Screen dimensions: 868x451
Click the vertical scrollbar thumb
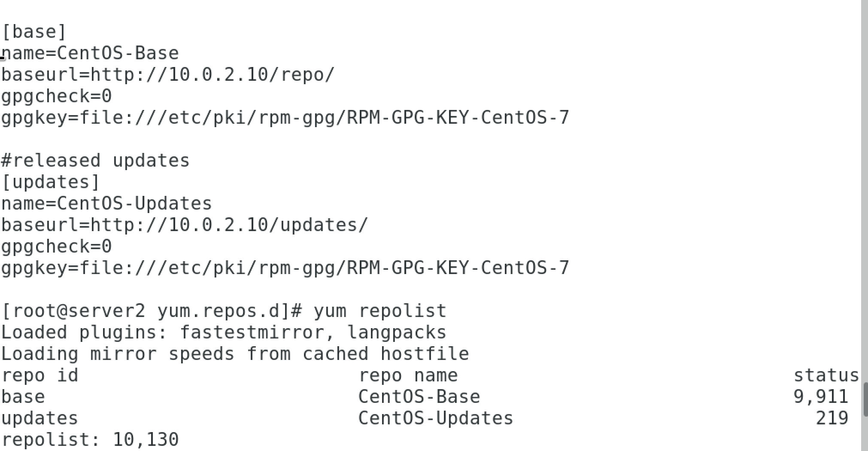(x=865, y=400)
